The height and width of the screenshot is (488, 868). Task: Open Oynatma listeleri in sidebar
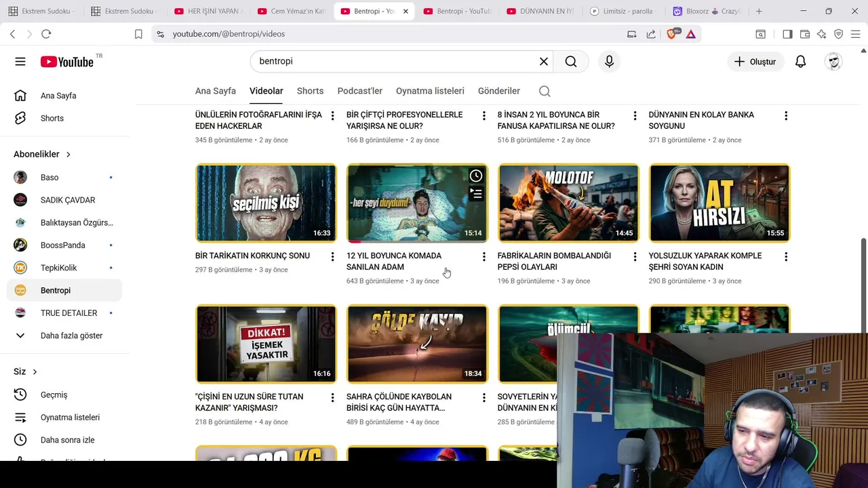coord(64,418)
